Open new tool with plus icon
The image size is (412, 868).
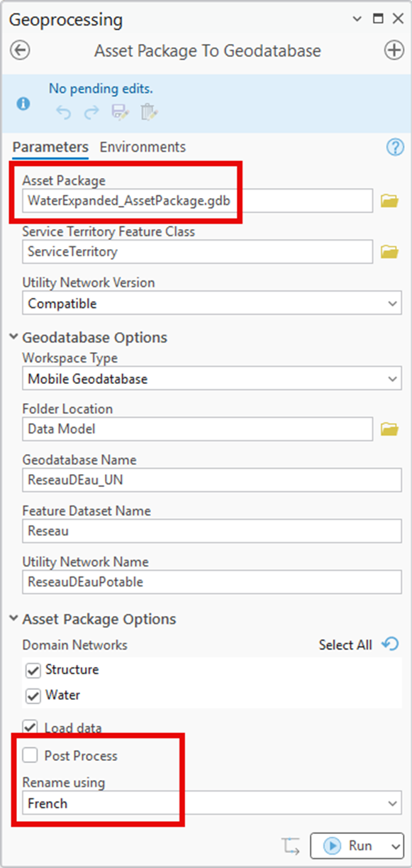point(394,50)
